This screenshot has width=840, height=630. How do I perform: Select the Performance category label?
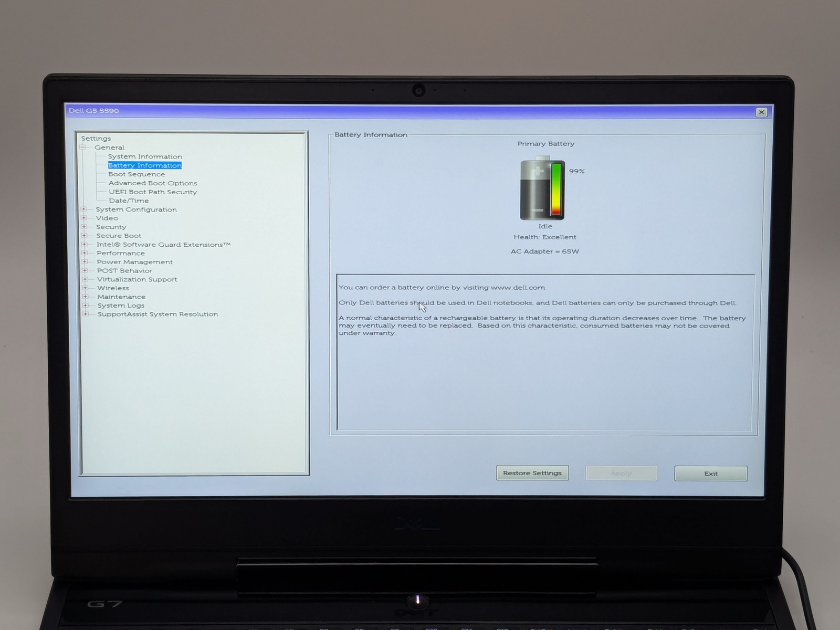121,253
